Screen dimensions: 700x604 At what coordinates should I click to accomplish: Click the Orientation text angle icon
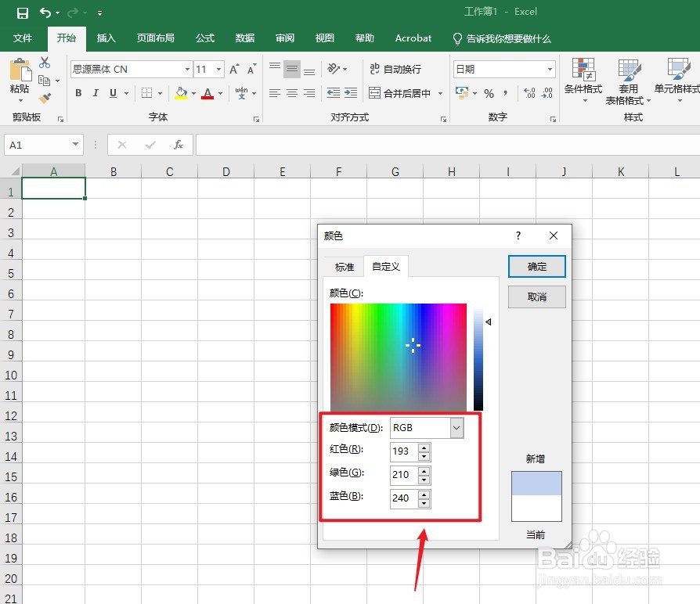pos(334,69)
